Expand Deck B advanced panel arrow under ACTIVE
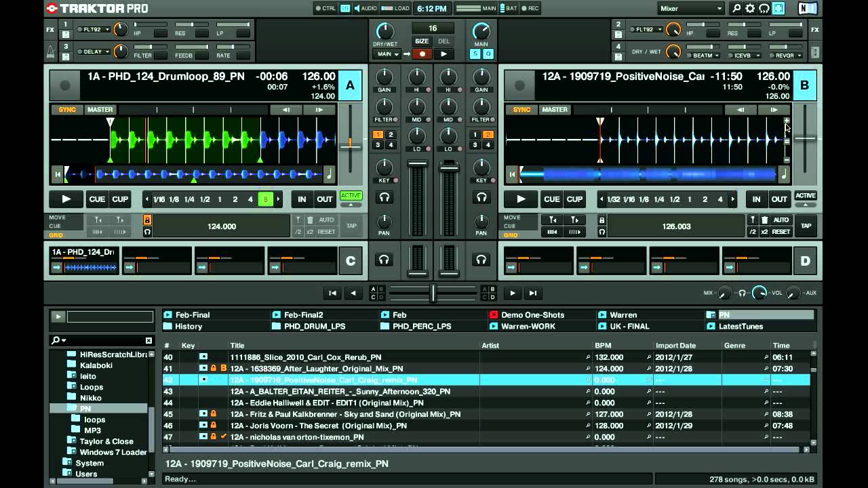This screenshot has width=868, height=488. [806, 204]
